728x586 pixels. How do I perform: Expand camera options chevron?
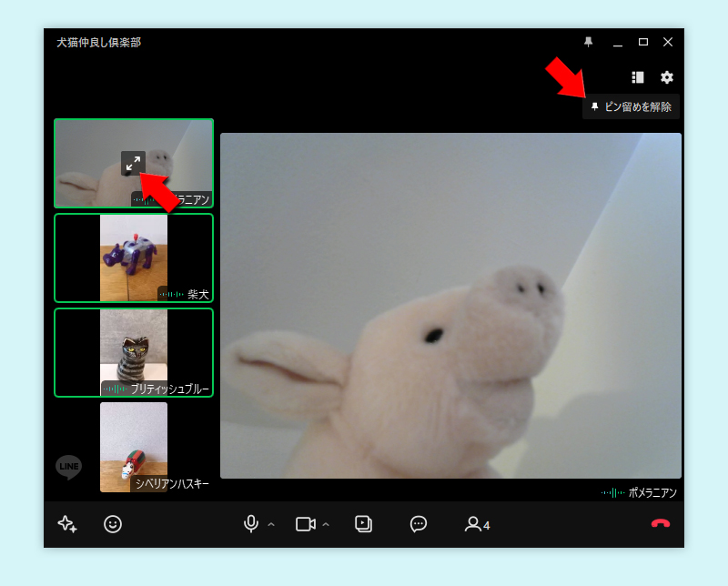point(326,525)
